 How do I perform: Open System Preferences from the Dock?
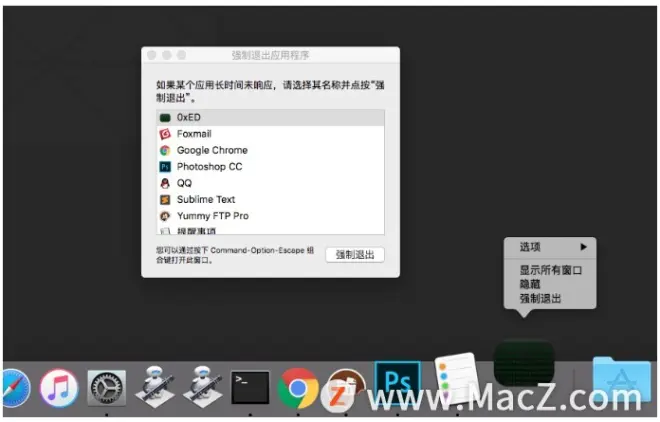106,388
